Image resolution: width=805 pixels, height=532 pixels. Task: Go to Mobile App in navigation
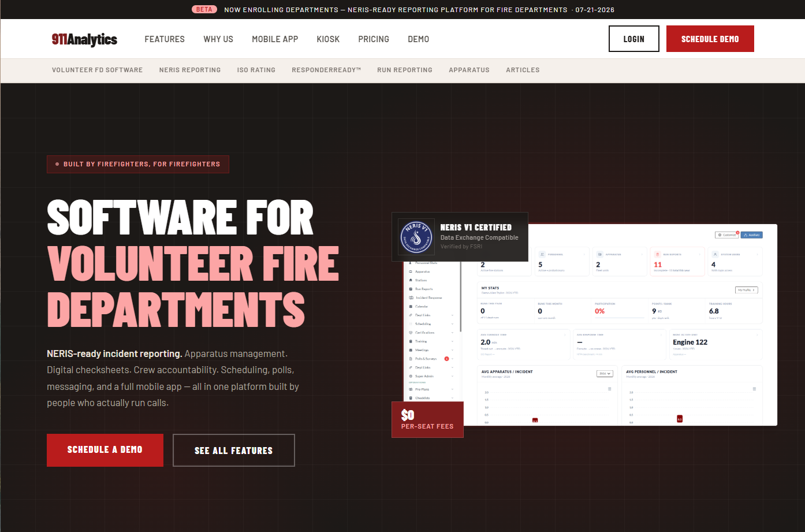[275, 39]
